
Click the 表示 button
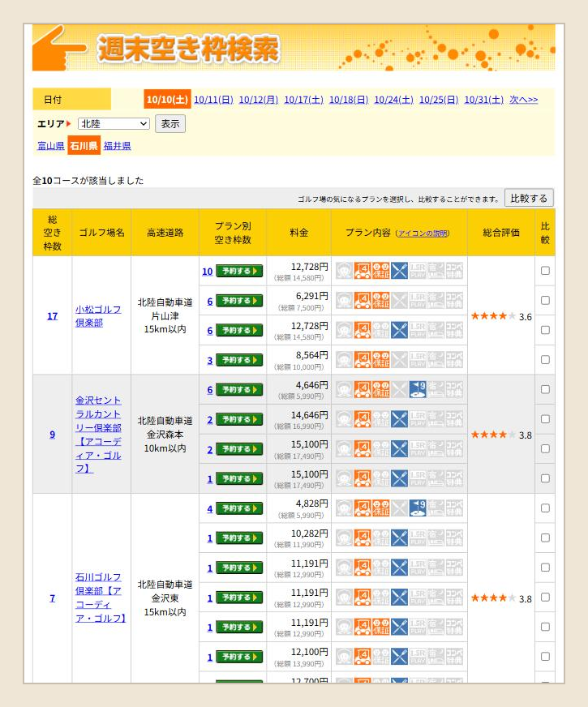pos(170,123)
